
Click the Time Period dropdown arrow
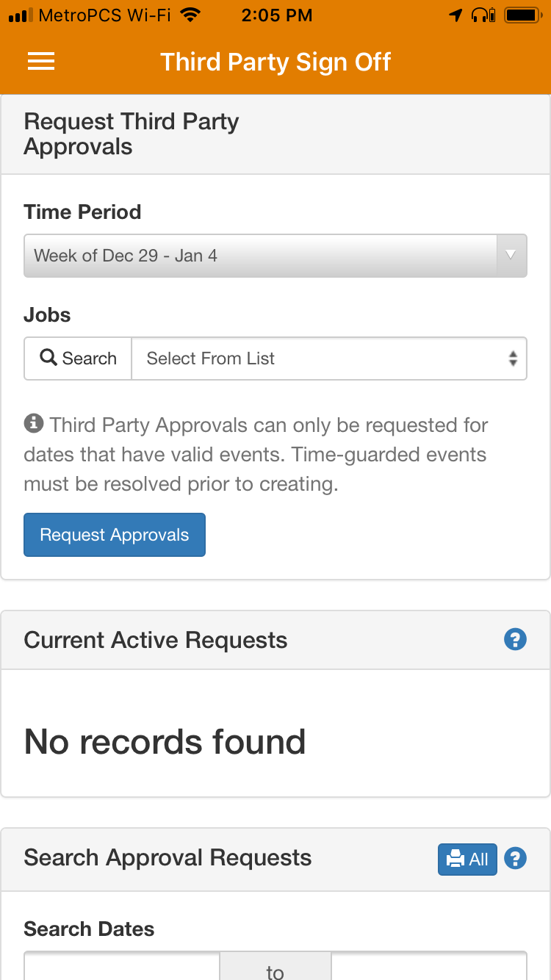(511, 256)
